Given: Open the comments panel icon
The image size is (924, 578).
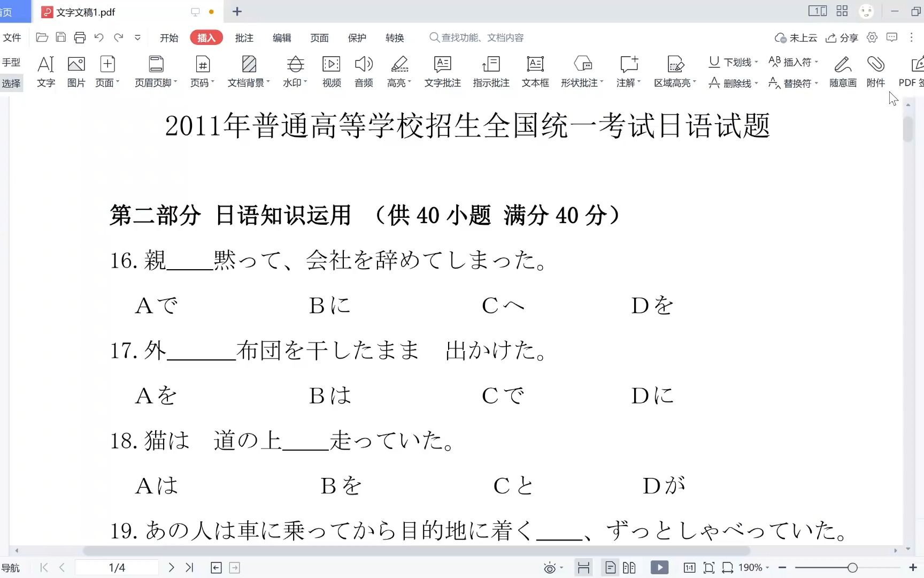Looking at the screenshot, I should point(892,37).
